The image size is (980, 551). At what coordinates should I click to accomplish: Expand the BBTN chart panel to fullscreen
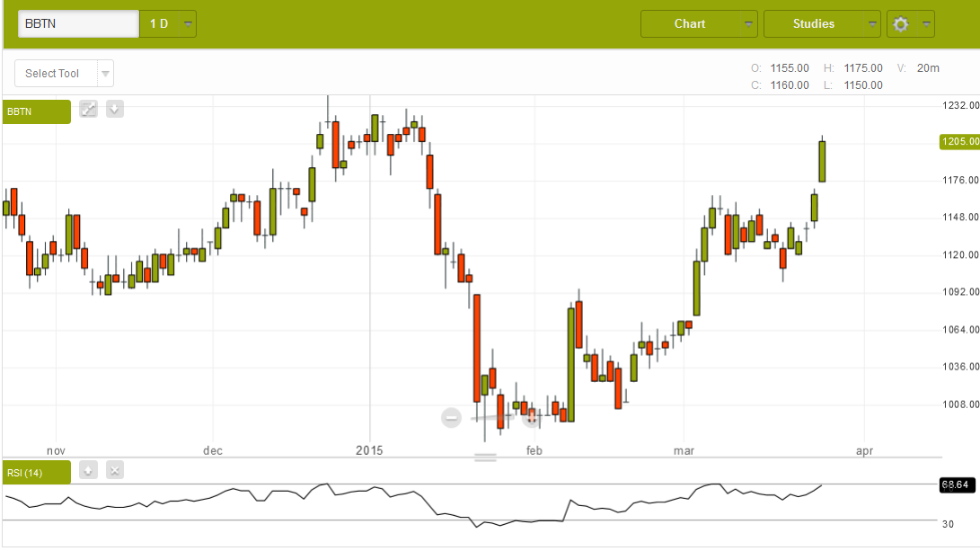tap(88, 110)
